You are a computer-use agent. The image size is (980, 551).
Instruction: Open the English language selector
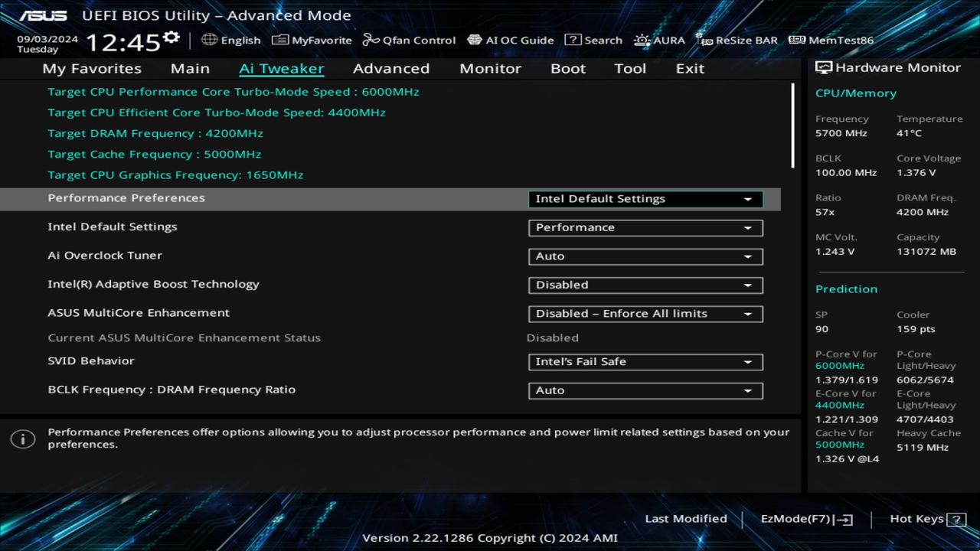232,40
